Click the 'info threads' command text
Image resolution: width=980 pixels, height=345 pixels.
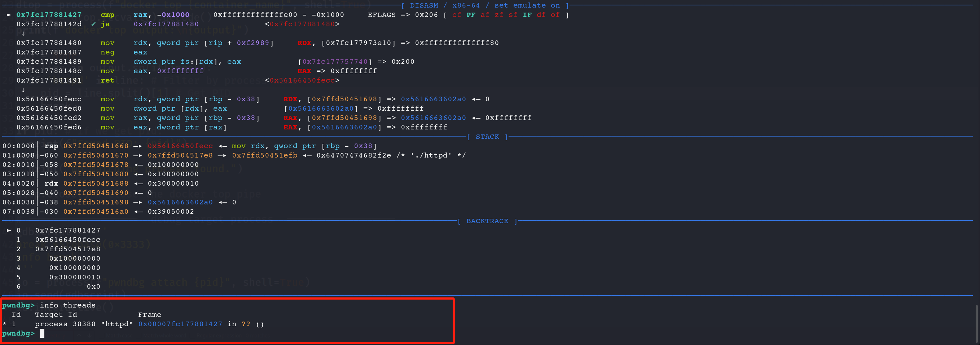point(68,305)
